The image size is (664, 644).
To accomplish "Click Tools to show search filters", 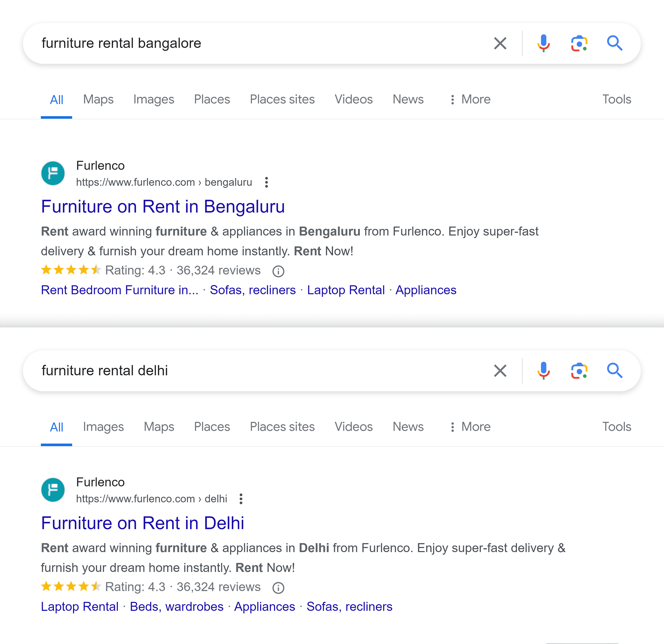I will [x=616, y=99].
